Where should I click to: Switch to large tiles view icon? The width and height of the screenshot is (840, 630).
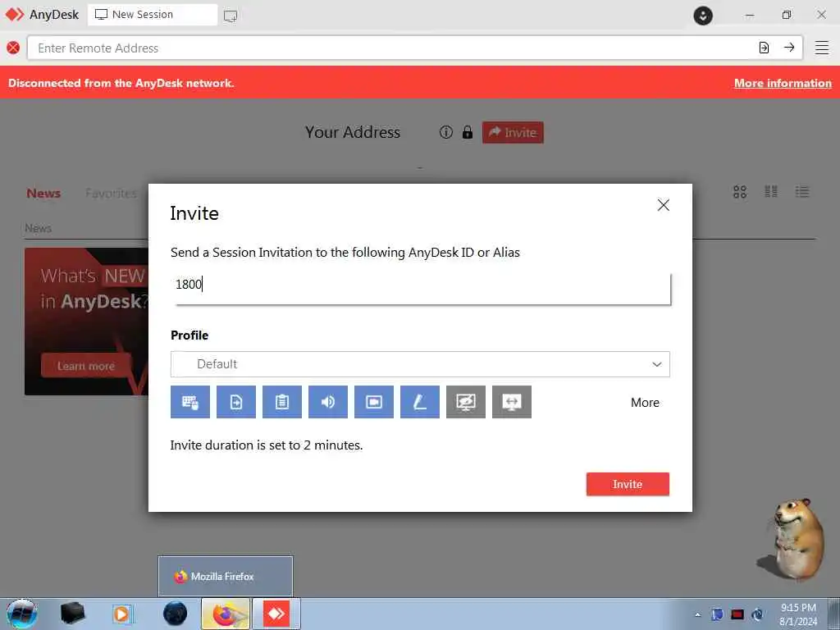click(740, 192)
